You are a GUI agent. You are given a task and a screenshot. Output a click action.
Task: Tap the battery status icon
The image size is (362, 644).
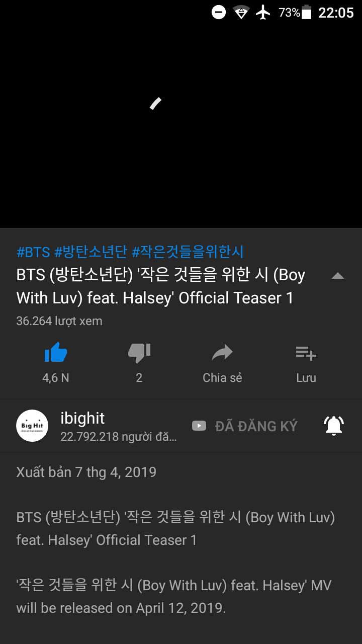pos(306,12)
